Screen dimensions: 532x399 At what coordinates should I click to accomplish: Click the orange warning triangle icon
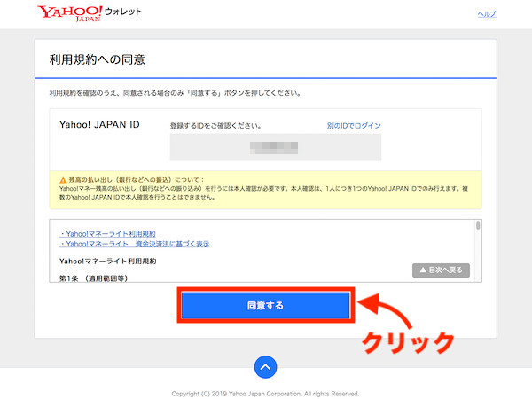pyautogui.click(x=63, y=180)
